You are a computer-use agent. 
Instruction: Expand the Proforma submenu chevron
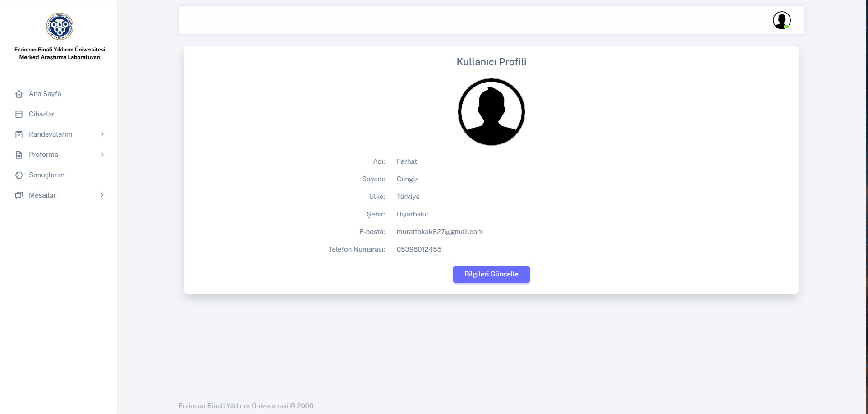(102, 155)
